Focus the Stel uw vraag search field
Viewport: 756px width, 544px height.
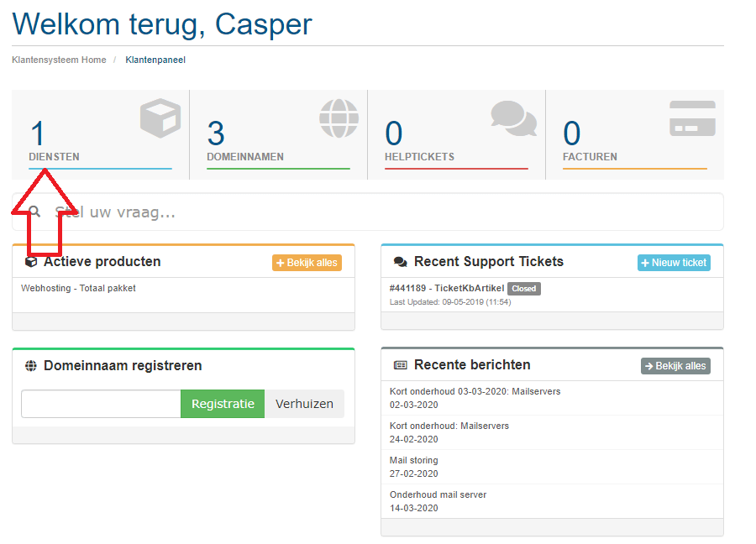point(378,212)
